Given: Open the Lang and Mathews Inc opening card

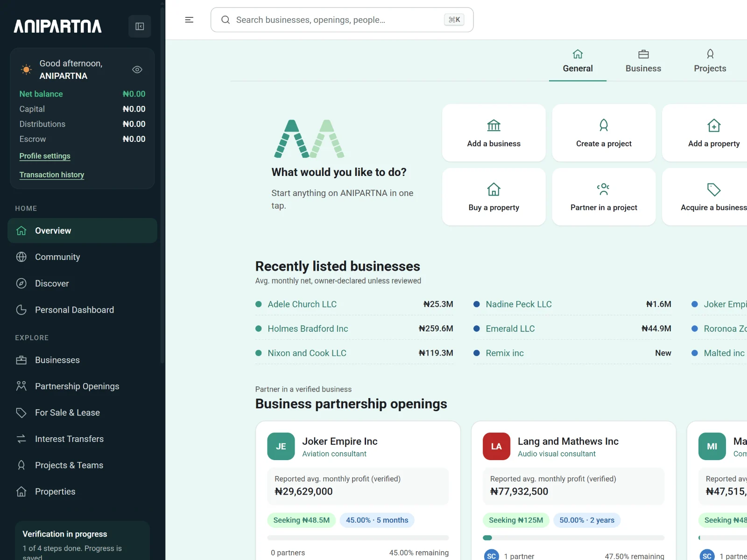Looking at the screenshot, I should pos(574,490).
